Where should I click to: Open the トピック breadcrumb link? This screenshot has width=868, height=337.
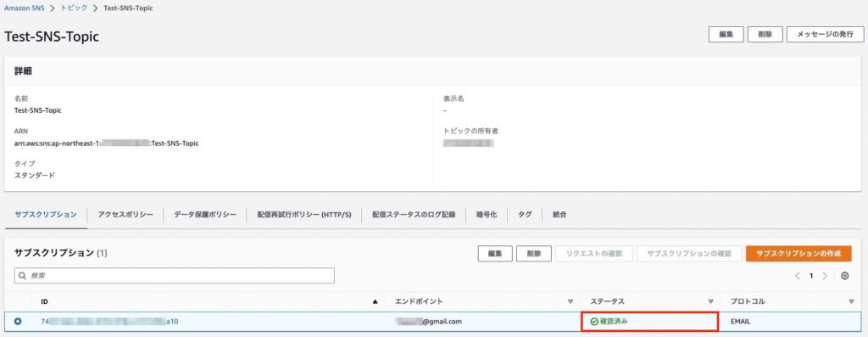tap(74, 8)
